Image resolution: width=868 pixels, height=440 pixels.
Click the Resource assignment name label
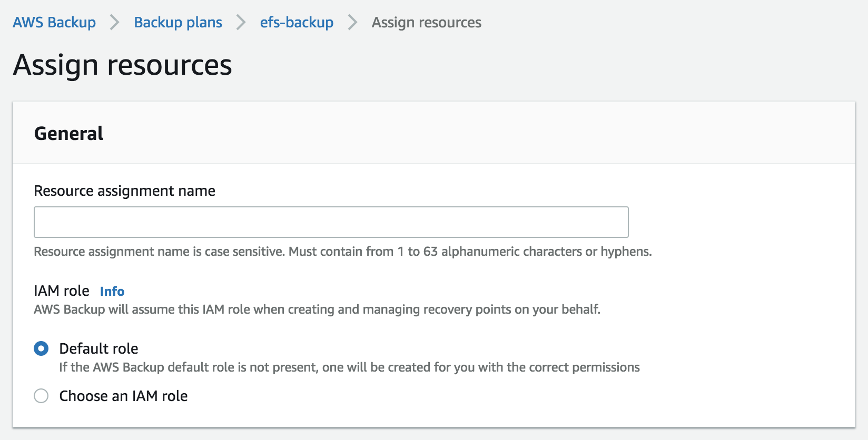coord(124,191)
